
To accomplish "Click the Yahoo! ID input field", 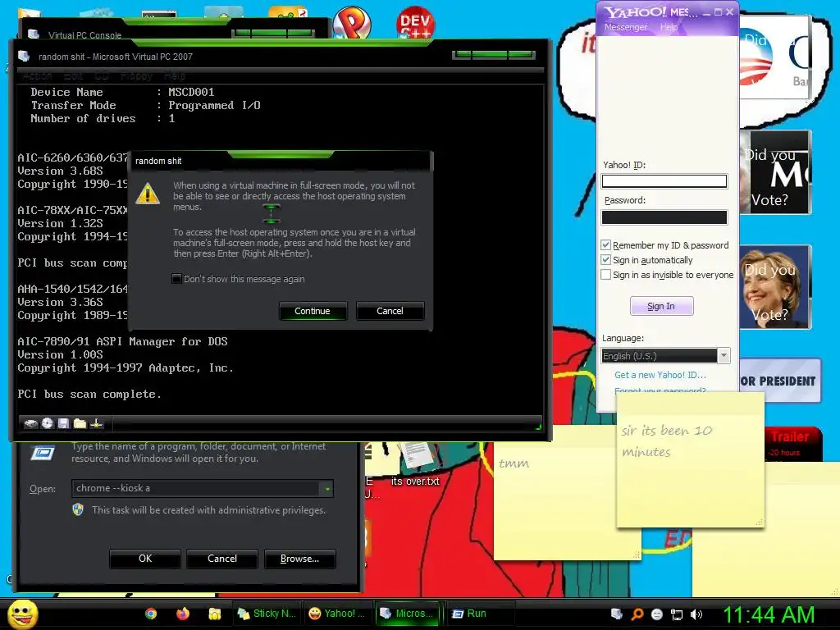I will pos(664,181).
